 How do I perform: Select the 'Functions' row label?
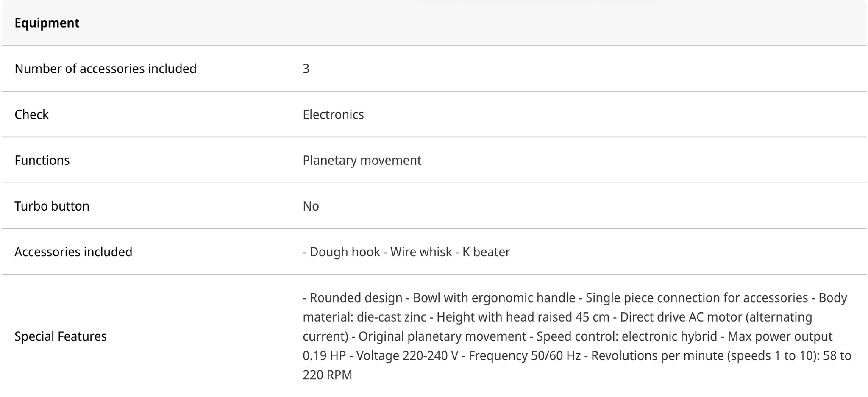tap(42, 160)
